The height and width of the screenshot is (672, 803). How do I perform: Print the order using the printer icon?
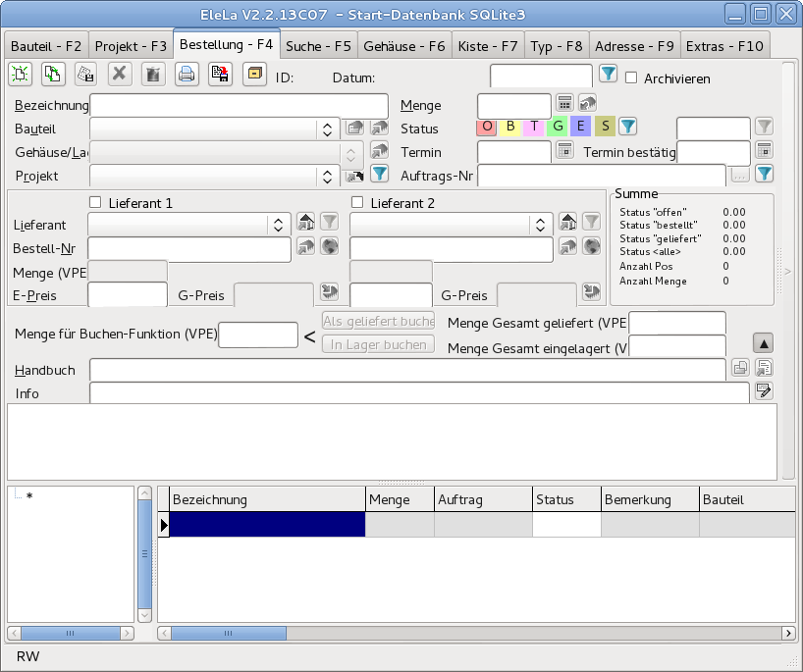click(187, 74)
